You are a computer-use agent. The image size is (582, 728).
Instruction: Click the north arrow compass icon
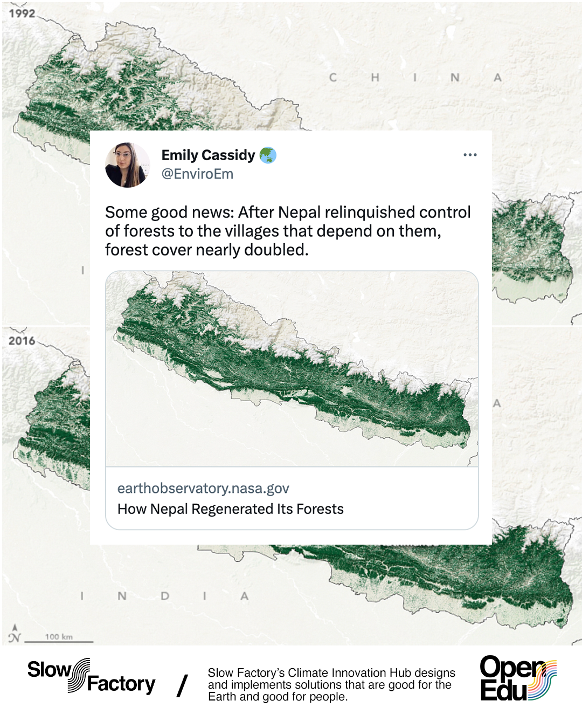[15, 634]
